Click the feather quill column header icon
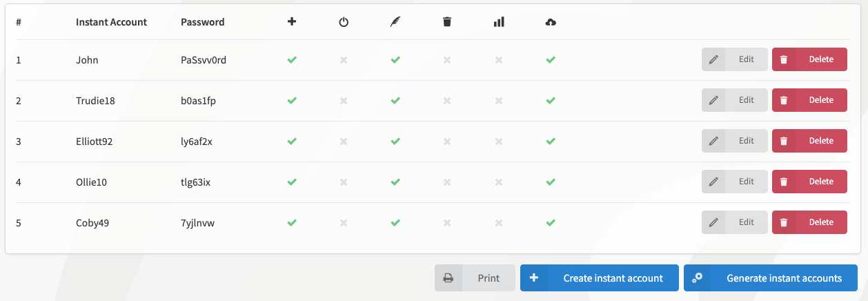The height and width of the screenshot is (301, 868). tap(395, 22)
